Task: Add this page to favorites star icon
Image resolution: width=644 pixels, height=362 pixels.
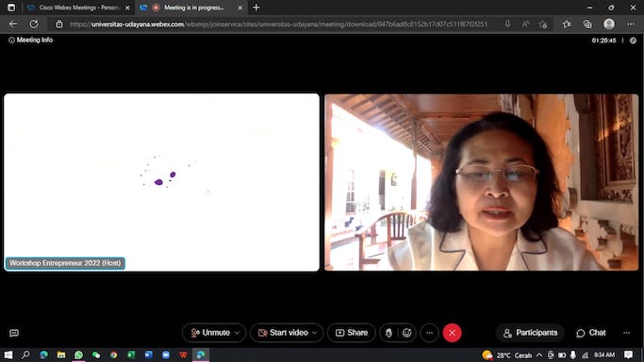Action: point(543,25)
